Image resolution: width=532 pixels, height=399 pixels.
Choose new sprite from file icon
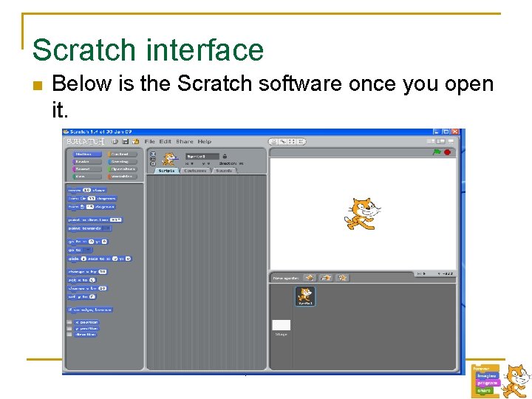(x=326, y=278)
